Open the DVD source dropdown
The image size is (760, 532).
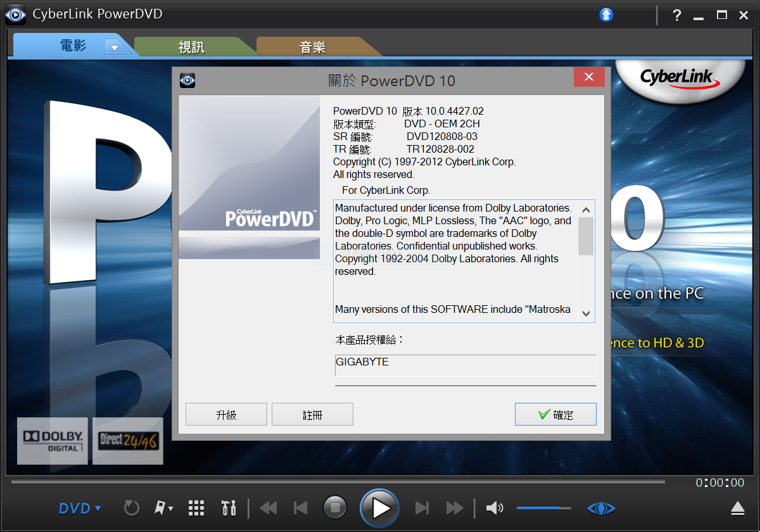pos(80,508)
